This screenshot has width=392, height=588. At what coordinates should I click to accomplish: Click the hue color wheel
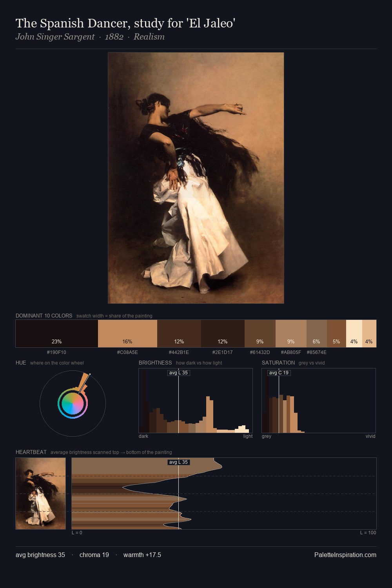(x=73, y=404)
